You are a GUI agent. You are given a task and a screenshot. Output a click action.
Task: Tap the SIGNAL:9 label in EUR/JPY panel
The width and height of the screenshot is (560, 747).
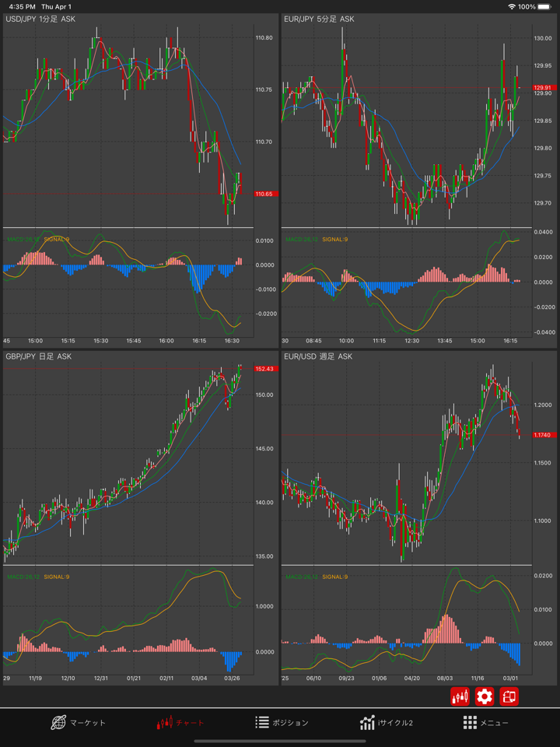coord(334,240)
